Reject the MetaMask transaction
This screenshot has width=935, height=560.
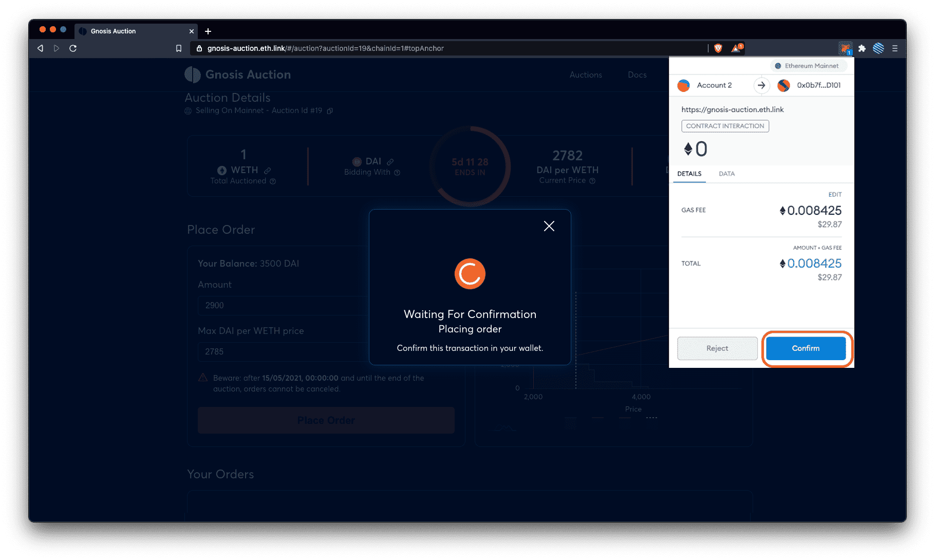click(x=717, y=348)
